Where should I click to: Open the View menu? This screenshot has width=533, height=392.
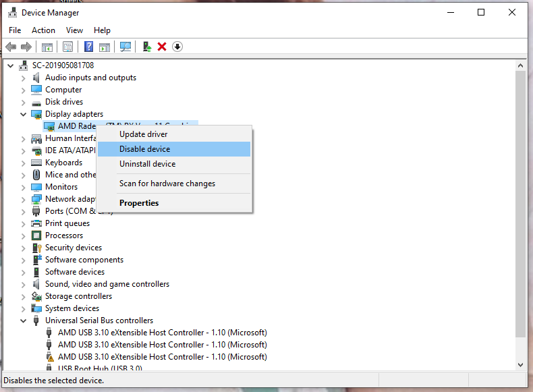pos(74,30)
